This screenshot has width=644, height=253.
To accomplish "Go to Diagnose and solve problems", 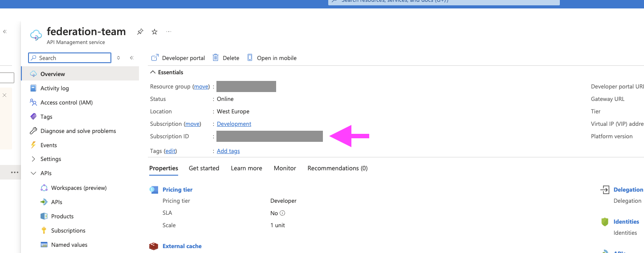I will click(x=78, y=131).
